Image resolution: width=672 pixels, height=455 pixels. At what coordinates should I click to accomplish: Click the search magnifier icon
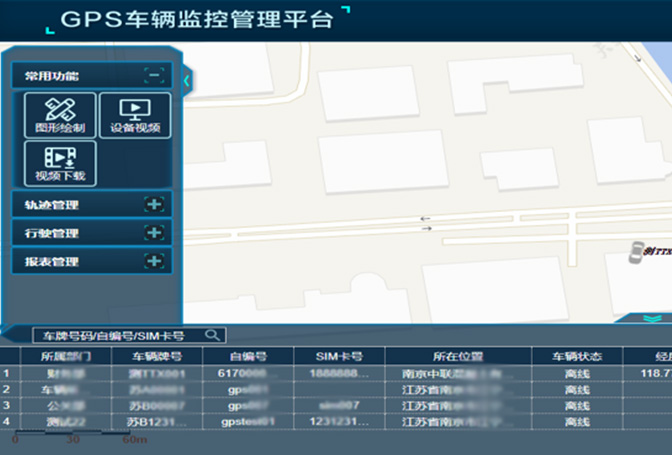point(212,335)
